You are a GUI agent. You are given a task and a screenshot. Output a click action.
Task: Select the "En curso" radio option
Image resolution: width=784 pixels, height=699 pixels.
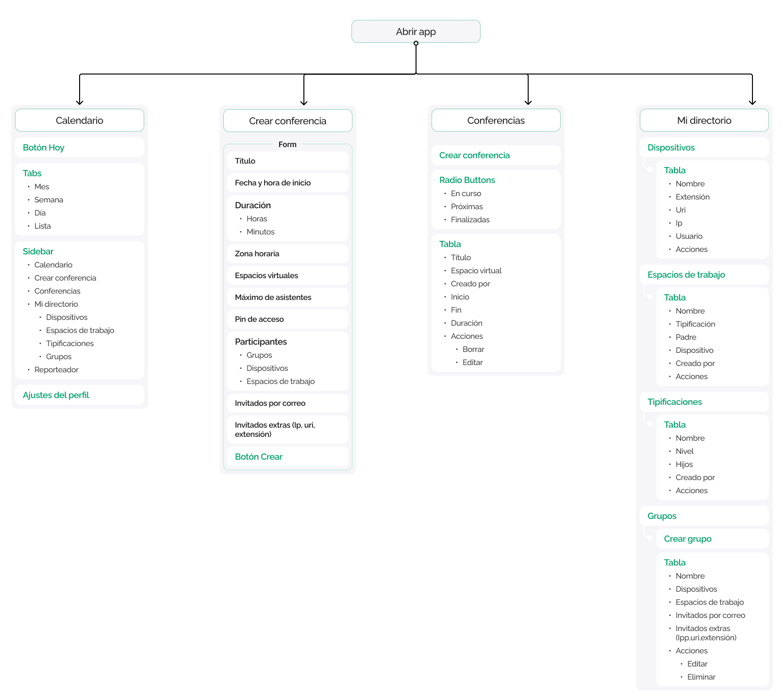click(x=466, y=194)
